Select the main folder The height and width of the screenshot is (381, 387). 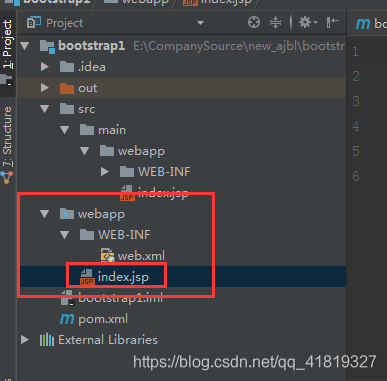coord(112,130)
